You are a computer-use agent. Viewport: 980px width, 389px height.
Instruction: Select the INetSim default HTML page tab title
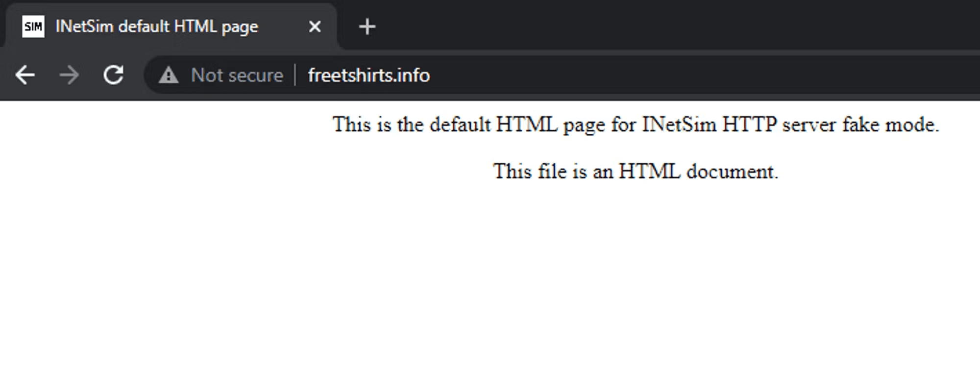[x=157, y=26]
